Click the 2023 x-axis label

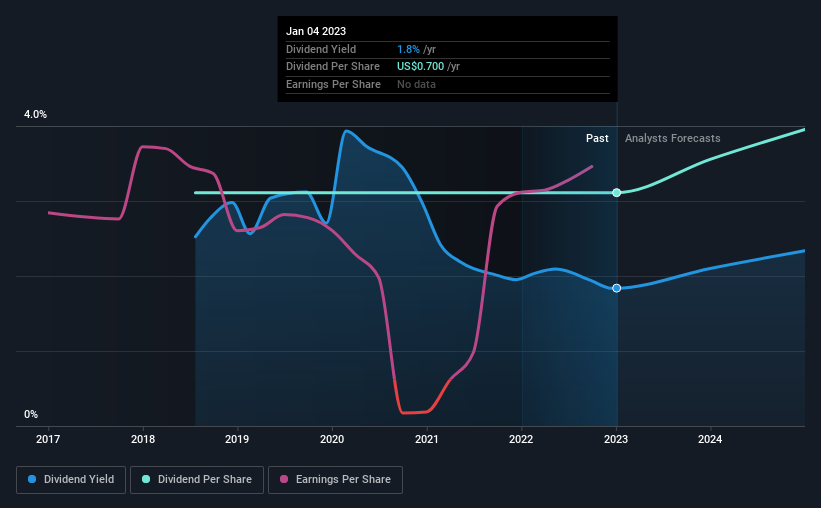(616, 439)
